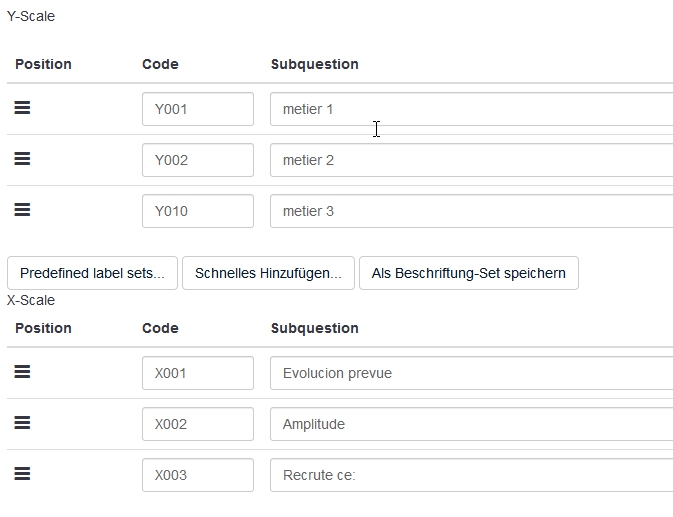Click drag handle icon for row X001
Screen dimensions: 673x517
[22, 372]
